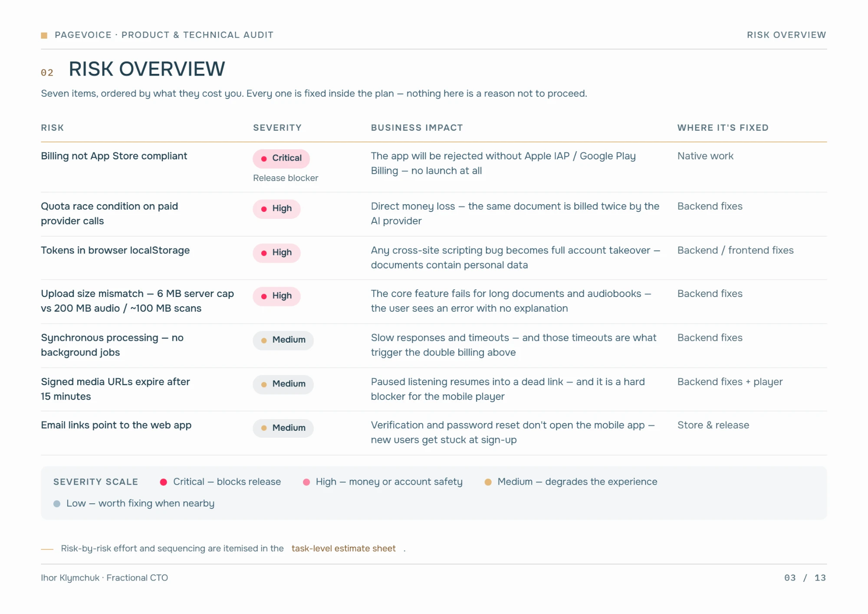Open the task-level estimate sheet link
This screenshot has height=614, width=868.
coord(343,548)
